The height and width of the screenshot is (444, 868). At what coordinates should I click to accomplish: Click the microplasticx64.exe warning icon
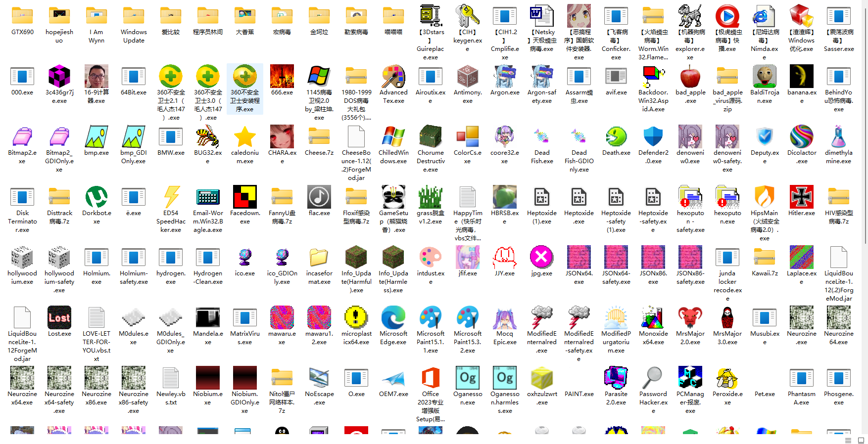pos(356,317)
